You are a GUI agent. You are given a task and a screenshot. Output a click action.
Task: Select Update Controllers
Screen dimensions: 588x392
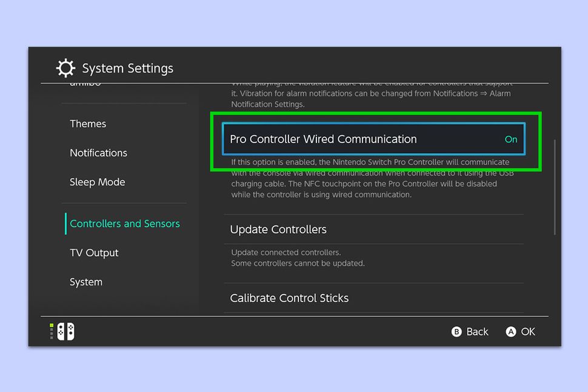point(278,230)
